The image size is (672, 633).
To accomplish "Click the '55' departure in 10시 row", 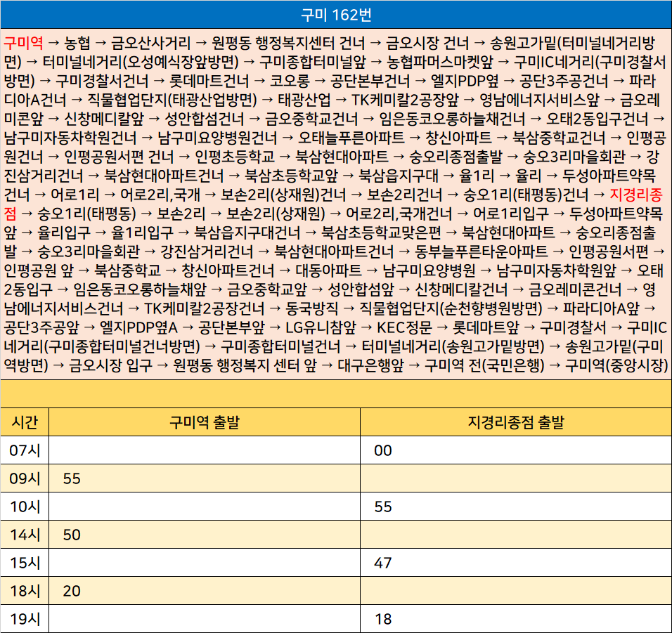I will [x=382, y=507].
